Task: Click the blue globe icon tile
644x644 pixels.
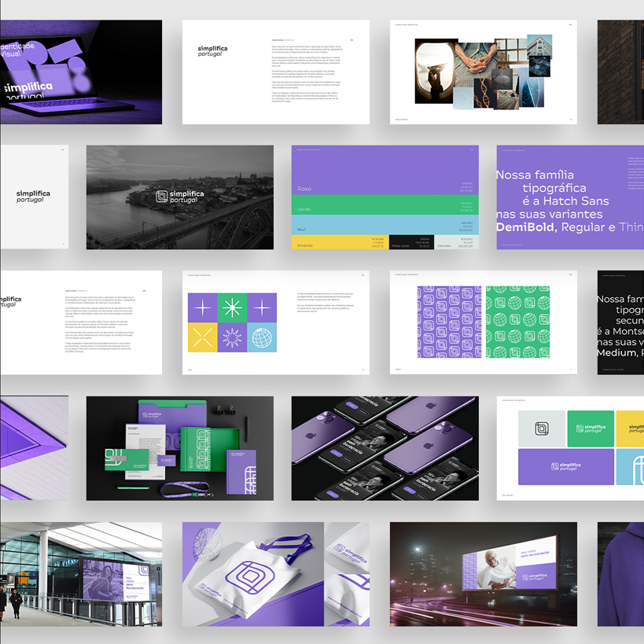Action: coord(262,337)
